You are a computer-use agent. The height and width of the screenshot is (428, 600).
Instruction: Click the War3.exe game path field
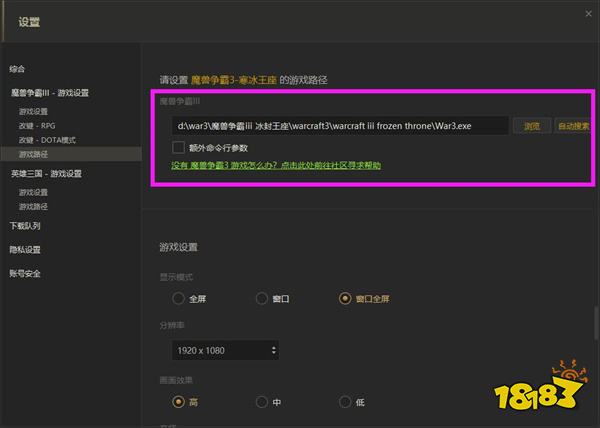pos(340,126)
